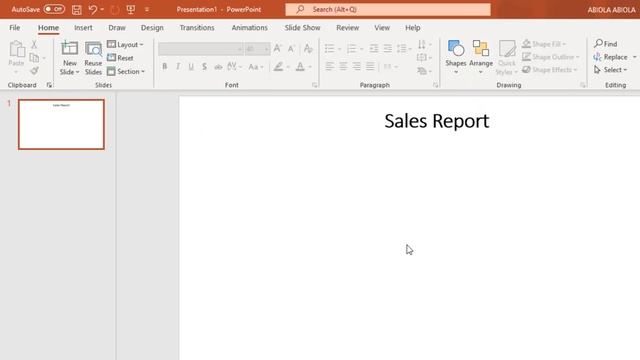Screen dimensions: 640x360
Task: Open the Review tab
Action: click(348, 28)
